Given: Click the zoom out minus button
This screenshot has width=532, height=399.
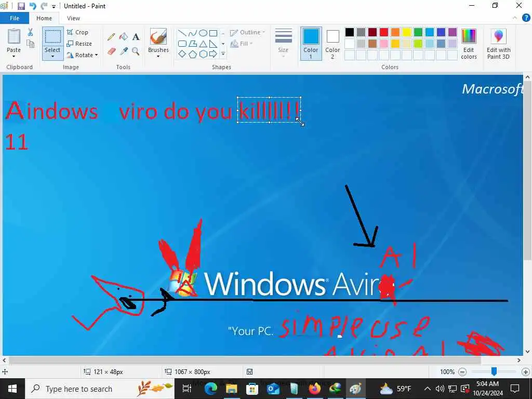Looking at the screenshot, I should coord(462,372).
